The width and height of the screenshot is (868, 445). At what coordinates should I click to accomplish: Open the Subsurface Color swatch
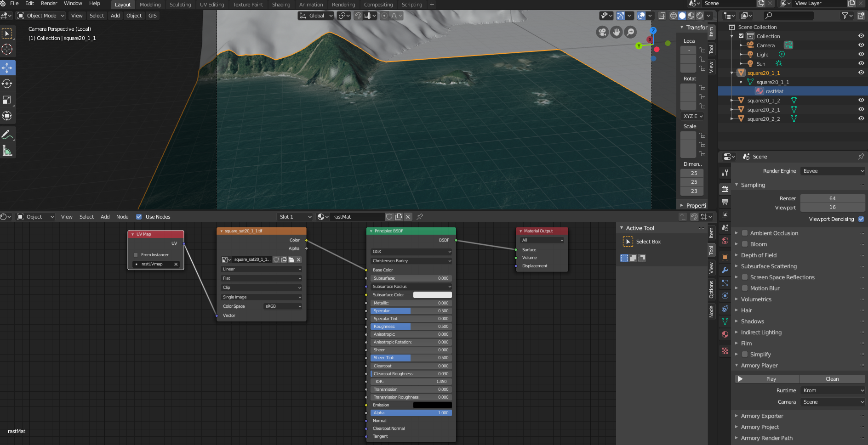point(433,295)
